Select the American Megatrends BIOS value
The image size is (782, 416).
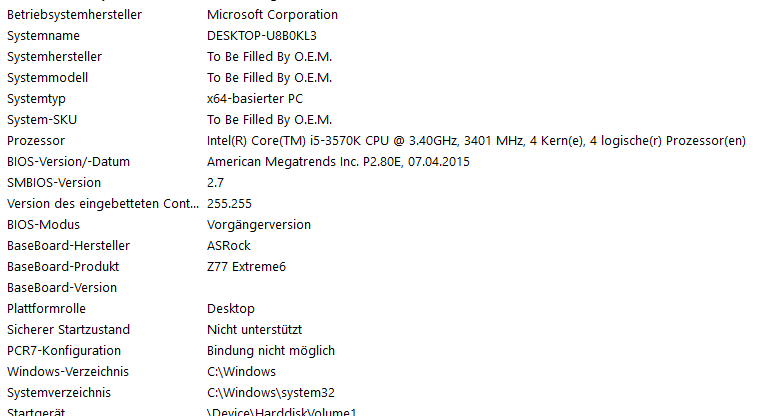(338, 162)
